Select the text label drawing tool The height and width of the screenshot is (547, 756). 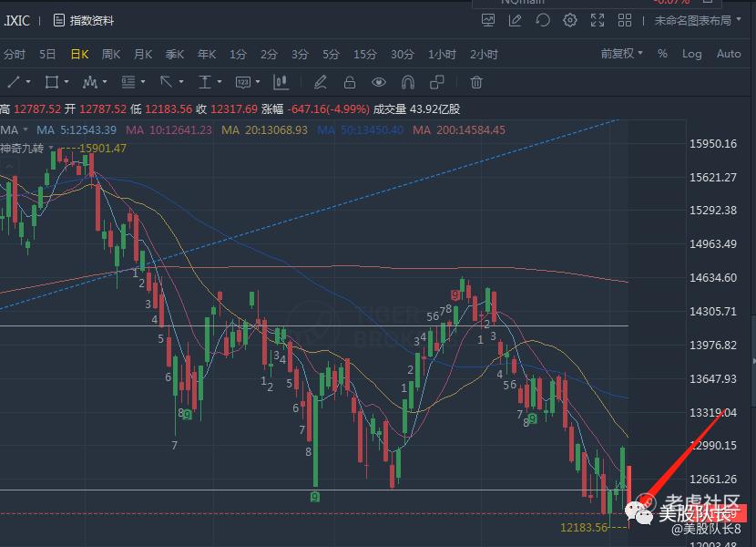click(205, 82)
